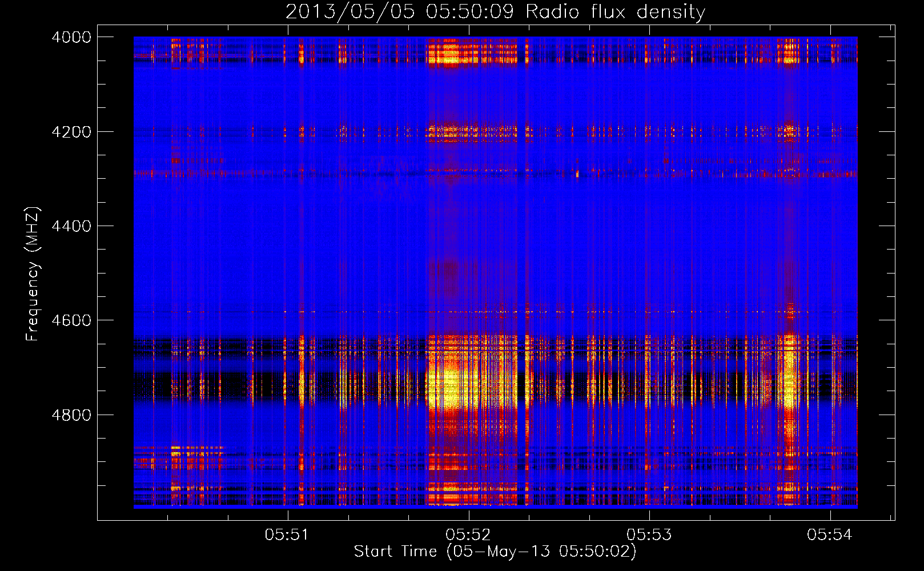Image resolution: width=924 pixels, height=571 pixels.
Task: Click the plot title Radio flux density
Action: tap(616, 12)
